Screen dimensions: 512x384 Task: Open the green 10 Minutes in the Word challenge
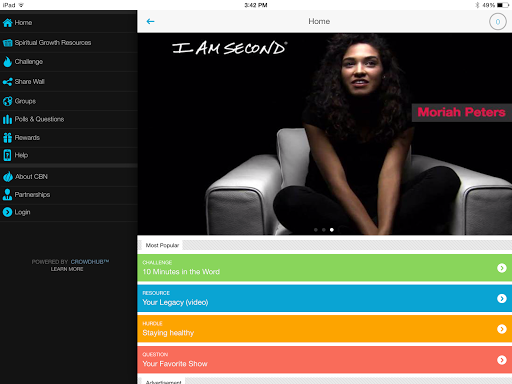point(324,268)
